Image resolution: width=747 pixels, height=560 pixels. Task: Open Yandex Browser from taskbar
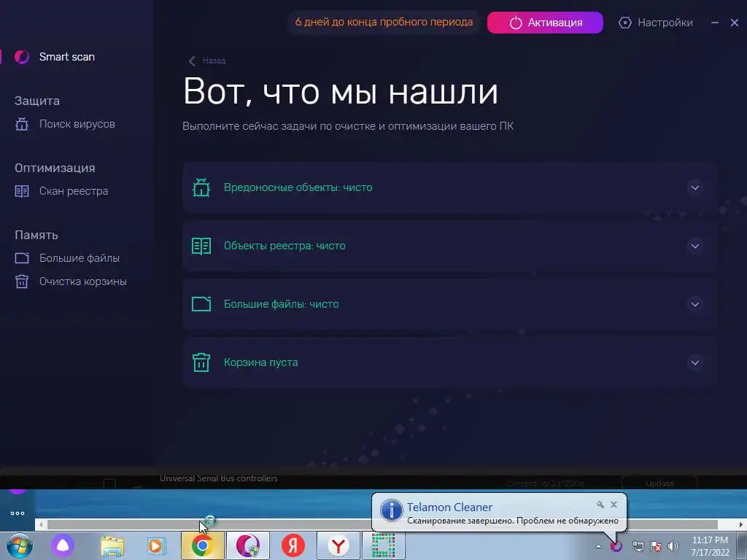point(338,545)
